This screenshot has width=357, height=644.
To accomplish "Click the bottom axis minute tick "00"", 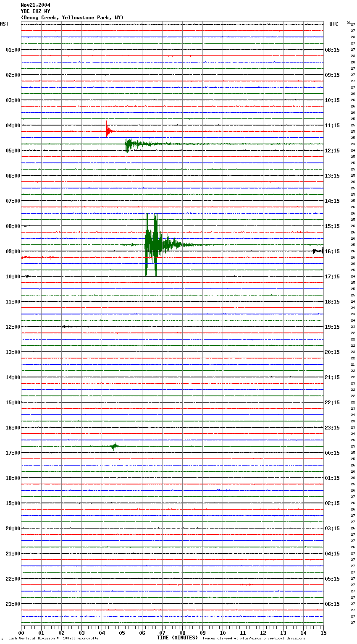I will (21, 633).
